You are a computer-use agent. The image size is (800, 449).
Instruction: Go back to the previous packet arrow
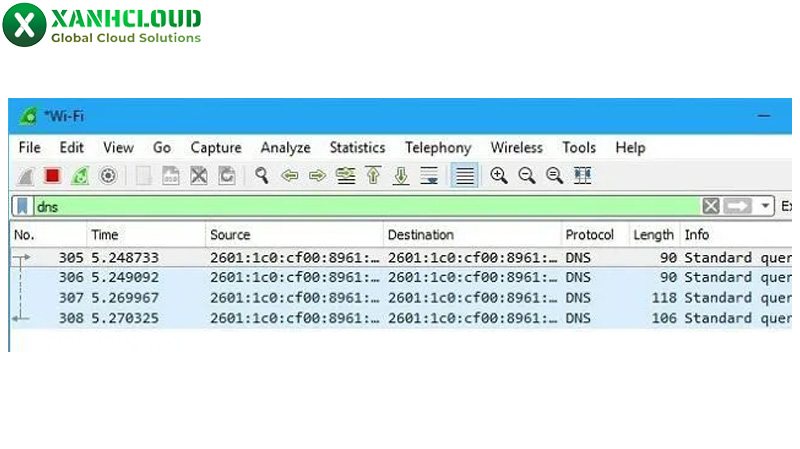(x=290, y=176)
